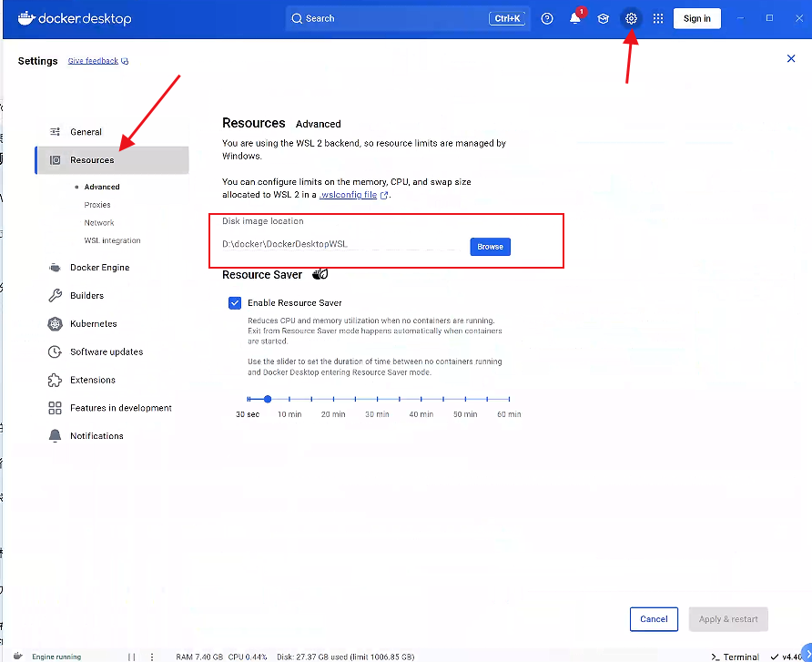Click the Disk 27.37 GB used text

(345, 657)
